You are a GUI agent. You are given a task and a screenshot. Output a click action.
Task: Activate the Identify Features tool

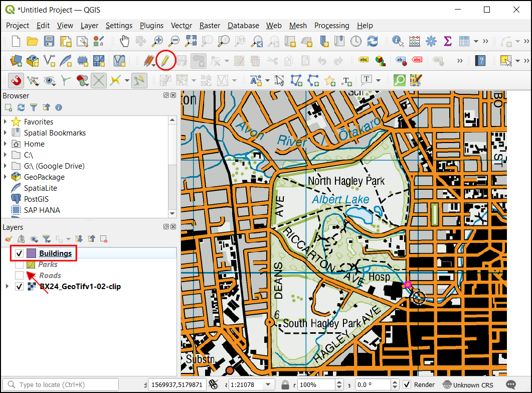(x=398, y=41)
